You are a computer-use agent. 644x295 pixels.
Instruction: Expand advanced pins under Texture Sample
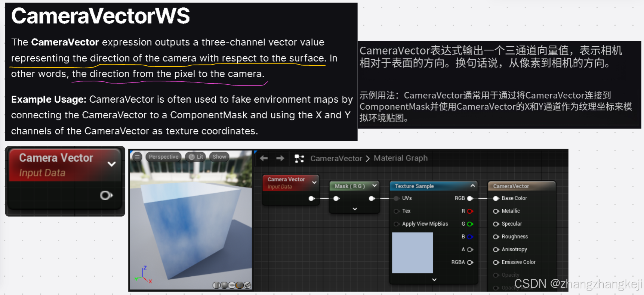click(434, 279)
